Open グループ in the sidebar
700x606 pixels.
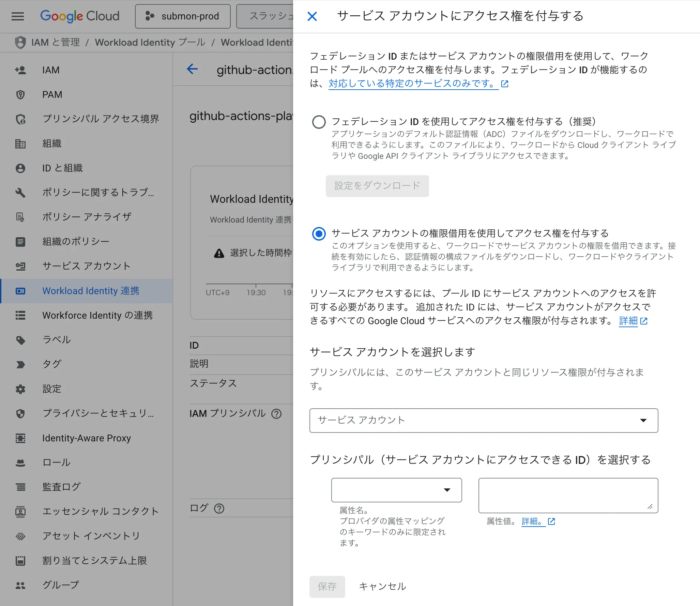pos(86,585)
